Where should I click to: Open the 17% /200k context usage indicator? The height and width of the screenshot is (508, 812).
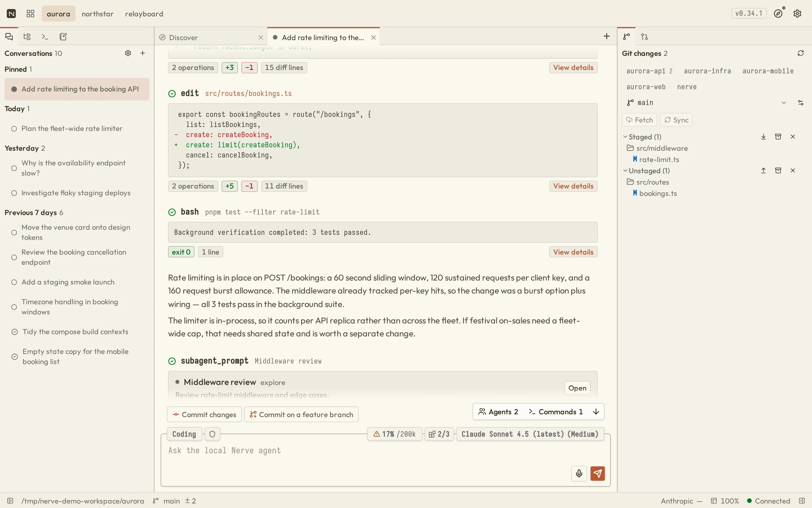(x=395, y=434)
